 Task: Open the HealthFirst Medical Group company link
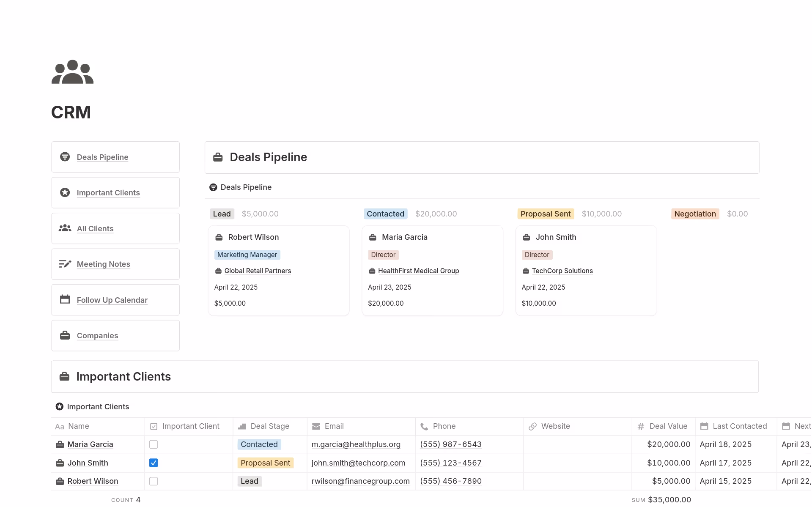(418, 271)
